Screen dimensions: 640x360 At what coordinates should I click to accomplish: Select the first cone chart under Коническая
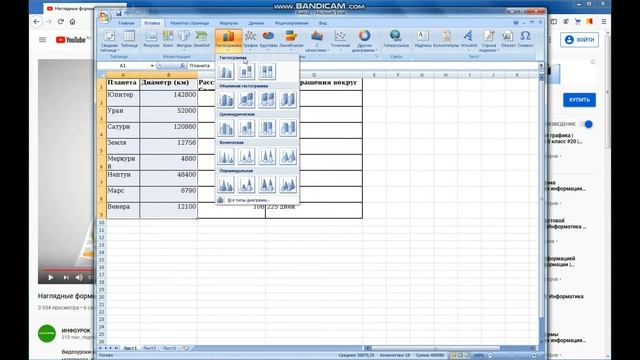coord(226,156)
